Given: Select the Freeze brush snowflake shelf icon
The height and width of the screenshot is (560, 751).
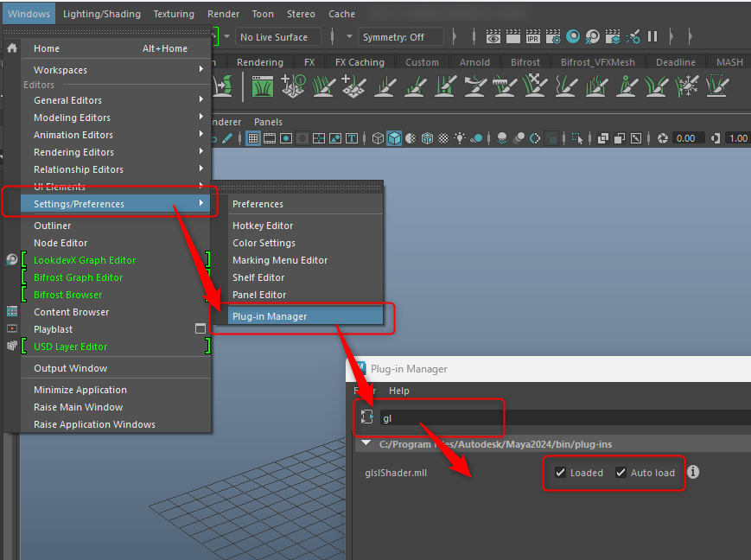Looking at the screenshot, I should [687, 86].
